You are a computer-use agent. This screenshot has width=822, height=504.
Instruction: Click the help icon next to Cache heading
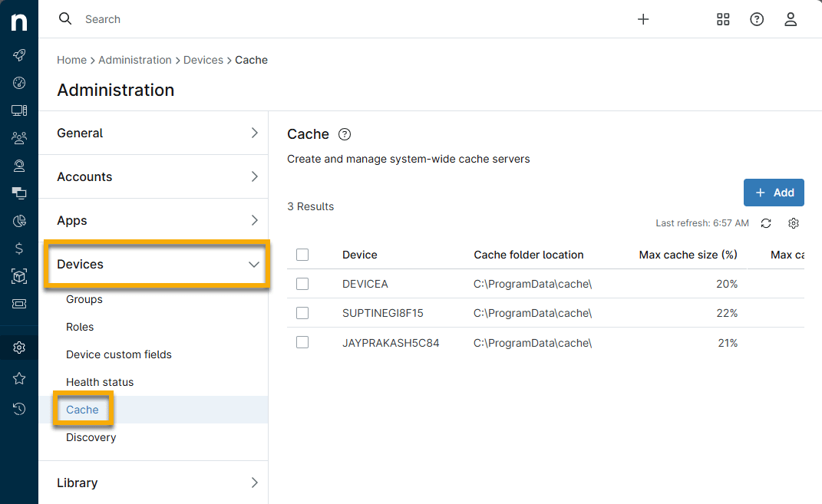pyautogui.click(x=345, y=134)
